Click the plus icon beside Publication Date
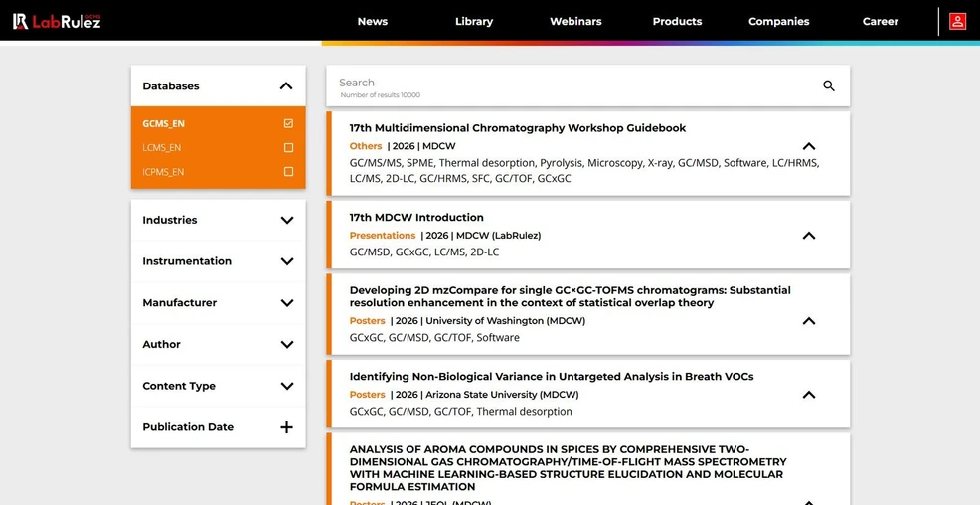980x505 pixels. click(x=286, y=427)
